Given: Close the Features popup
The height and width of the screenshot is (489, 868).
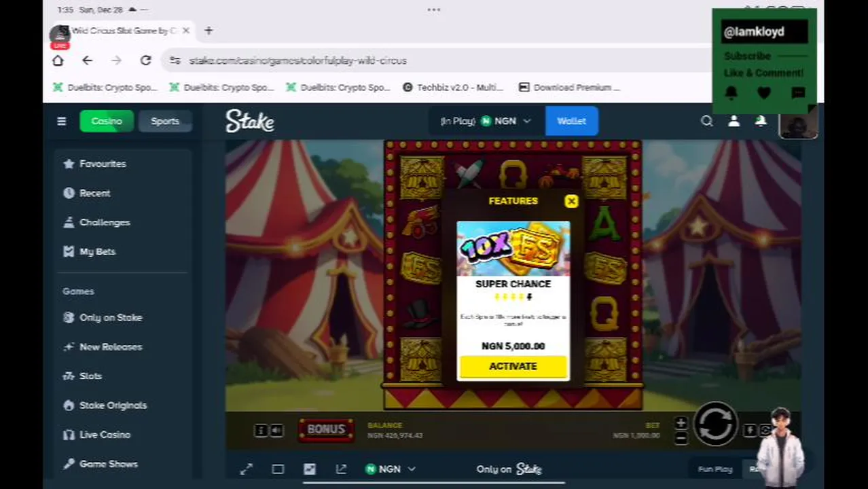Looking at the screenshot, I should tap(571, 201).
